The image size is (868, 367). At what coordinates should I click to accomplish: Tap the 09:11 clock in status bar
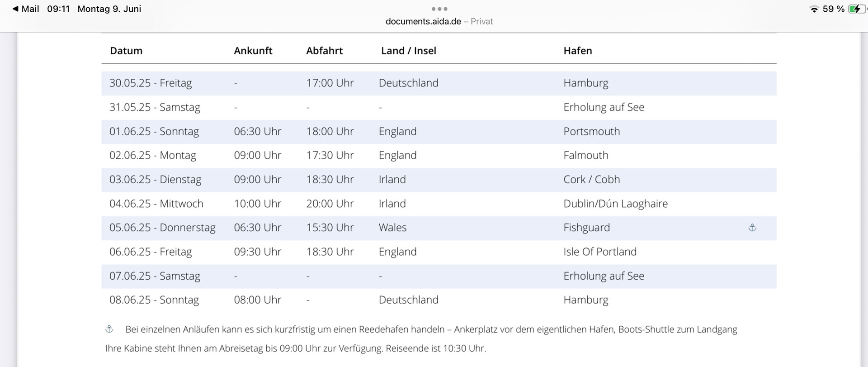pos(58,9)
